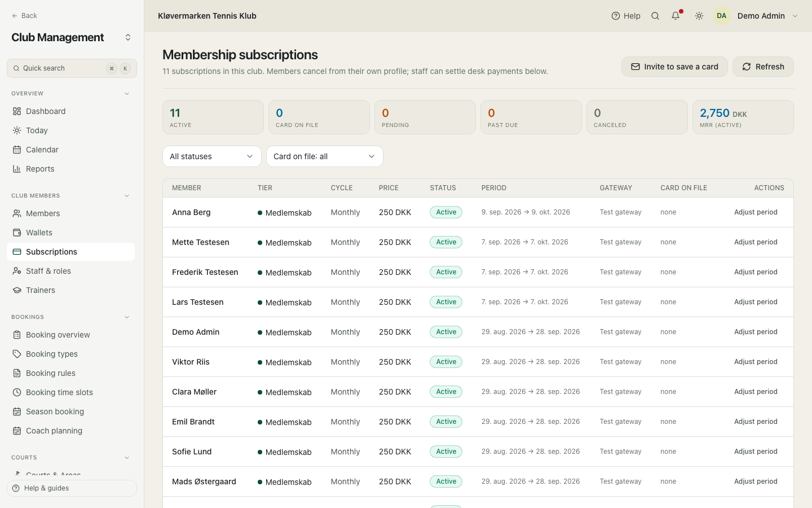Image resolution: width=812 pixels, height=508 pixels.
Task: Open the Dashboard sidebar item
Action: [70, 111]
